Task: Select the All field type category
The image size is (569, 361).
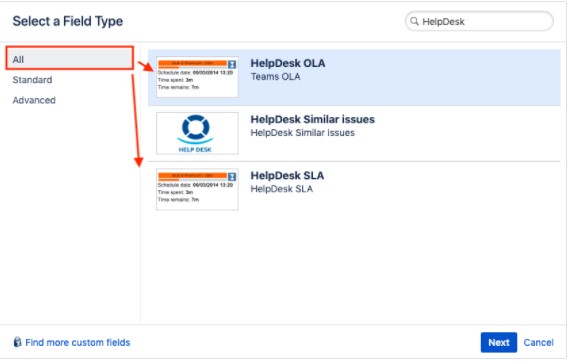Action: point(70,58)
